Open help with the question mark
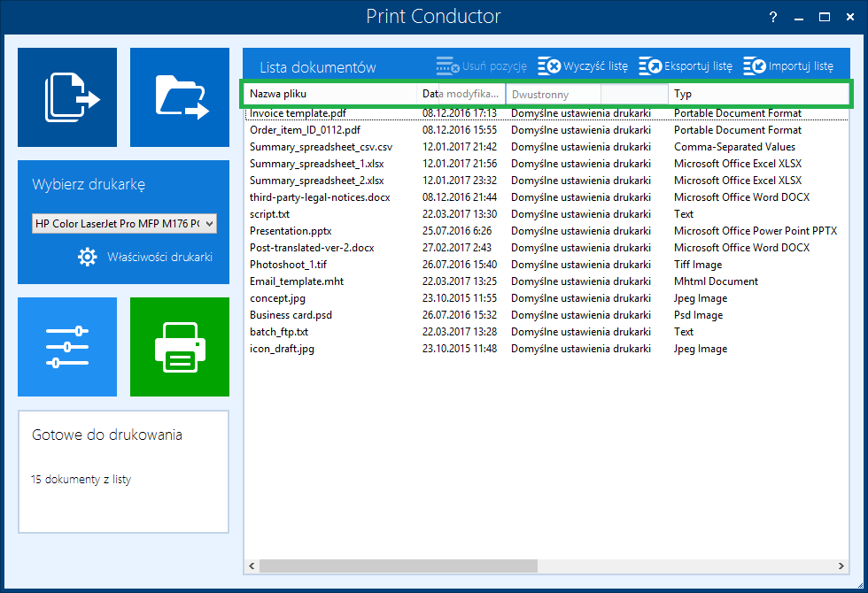Screen dimensions: 868x593 [773, 17]
